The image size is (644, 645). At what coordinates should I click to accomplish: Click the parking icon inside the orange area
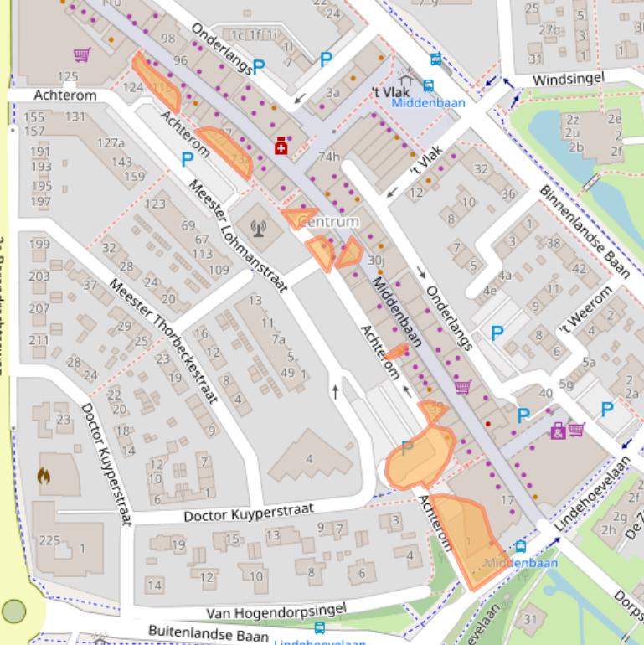pyautogui.click(x=408, y=448)
